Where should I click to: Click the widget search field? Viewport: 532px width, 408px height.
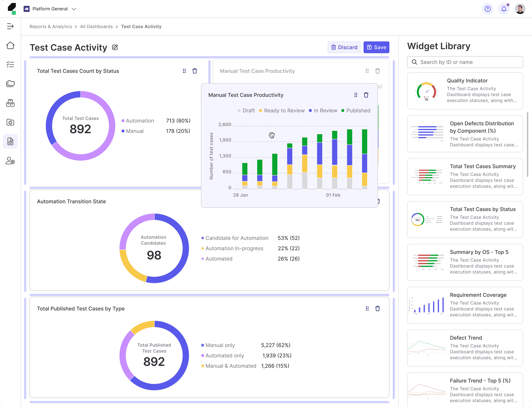tap(465, 62)
